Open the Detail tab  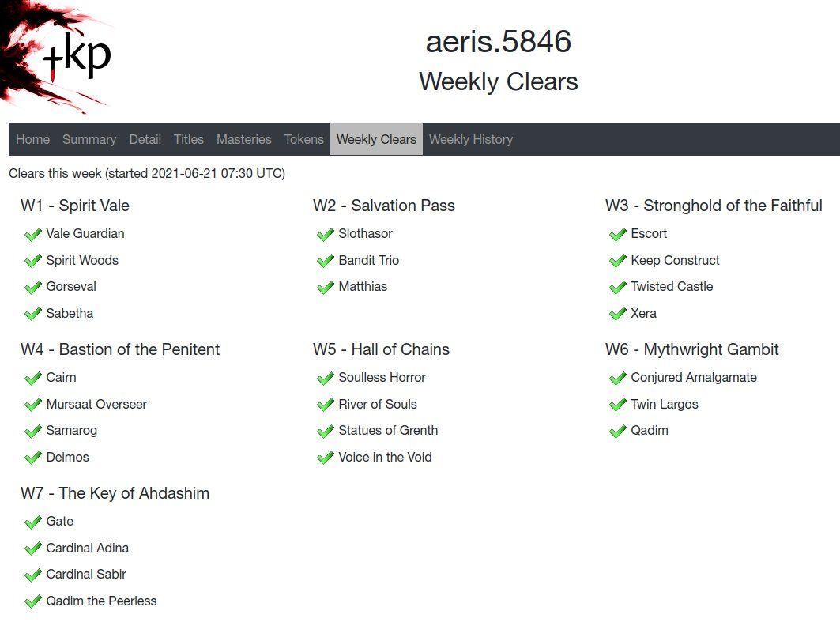click(145, 139)
